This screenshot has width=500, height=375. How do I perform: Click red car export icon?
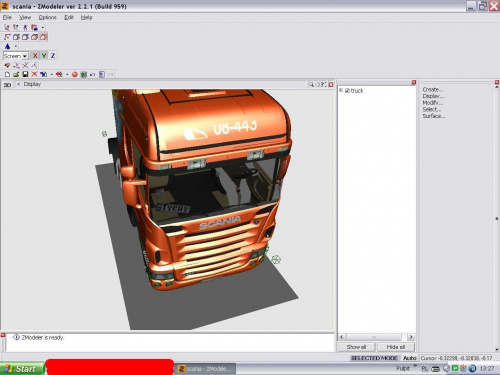pyautogui.click(x=59, y=74)
